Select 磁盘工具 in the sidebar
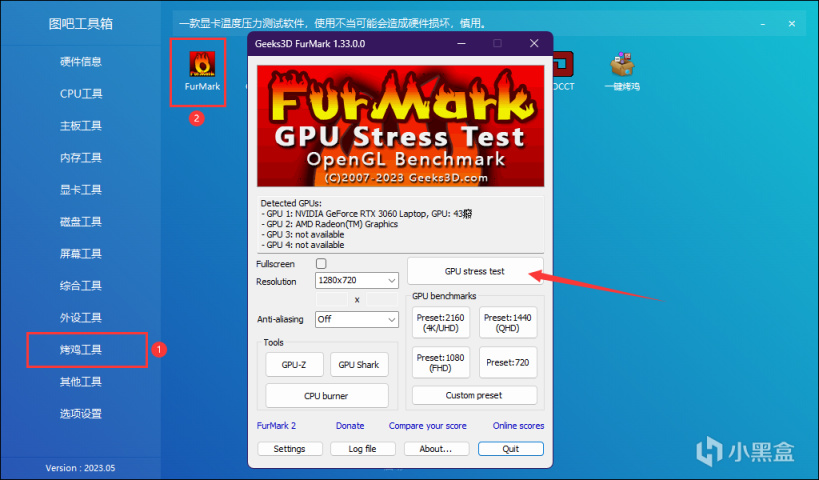The height and width of the screenshot is (480, 819). (x=80, y=221)
